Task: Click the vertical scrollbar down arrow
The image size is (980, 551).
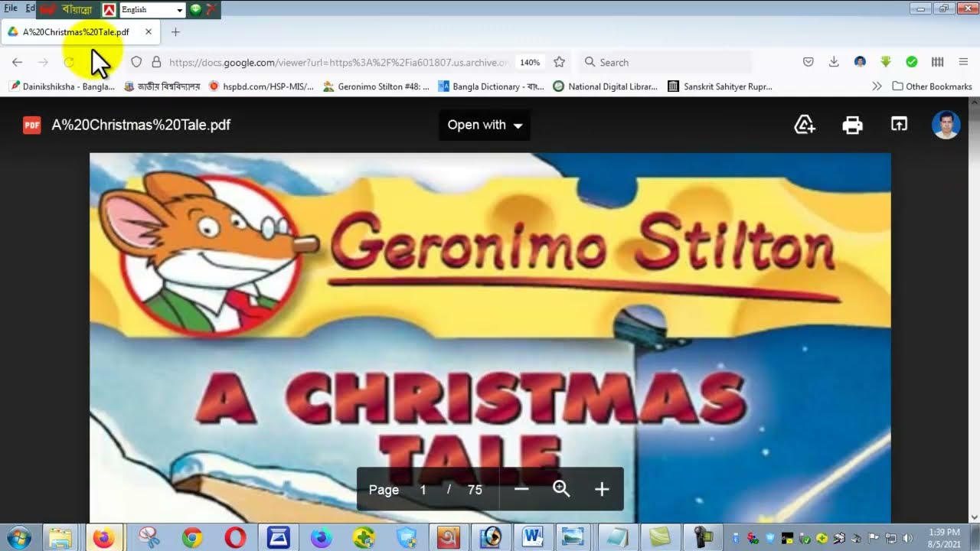Action: point(974,517)
